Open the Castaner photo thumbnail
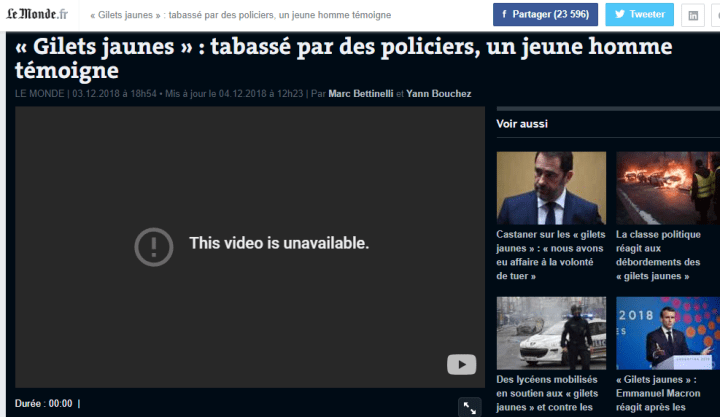The image size is (720, 417). (x=551, y=187)
